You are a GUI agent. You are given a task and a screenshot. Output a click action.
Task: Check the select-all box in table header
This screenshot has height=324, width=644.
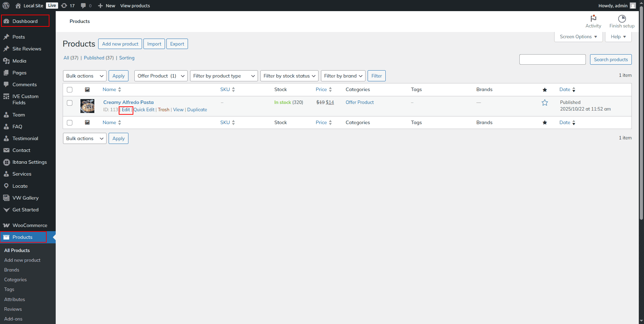pyautogui.click(x=70, y=90)
